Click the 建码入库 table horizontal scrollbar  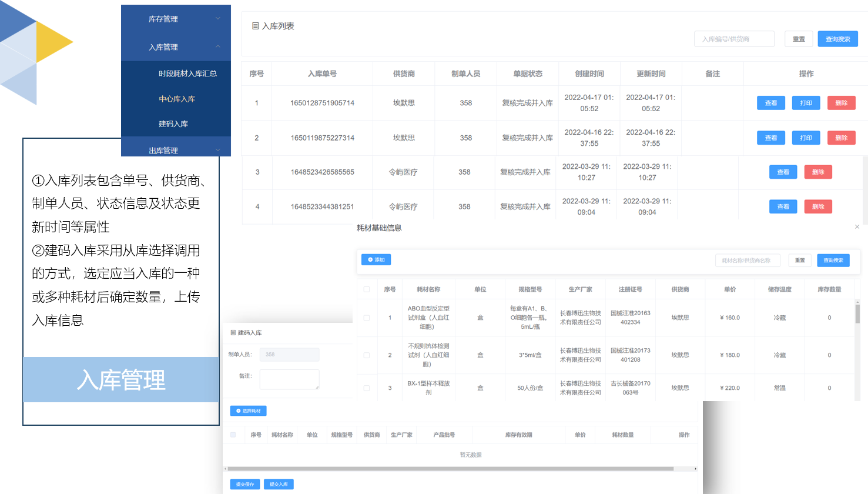[x=450, y=469]
